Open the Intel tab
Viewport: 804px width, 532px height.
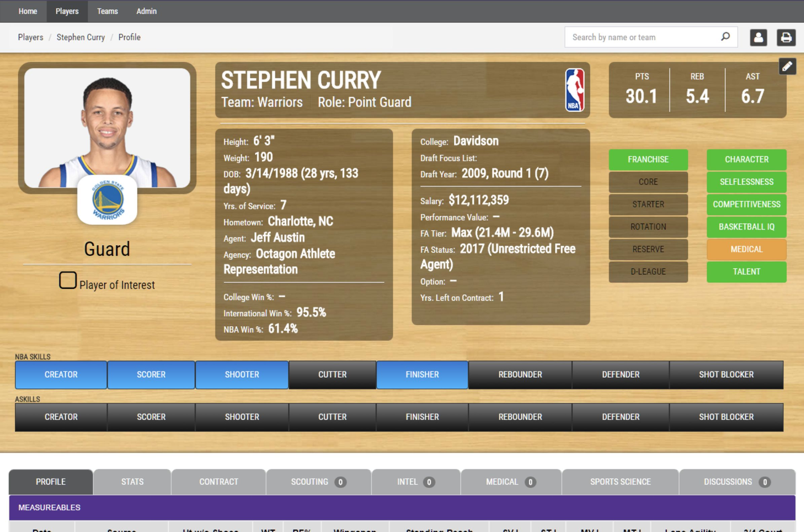pyautogui.click(x=416, y=482)
